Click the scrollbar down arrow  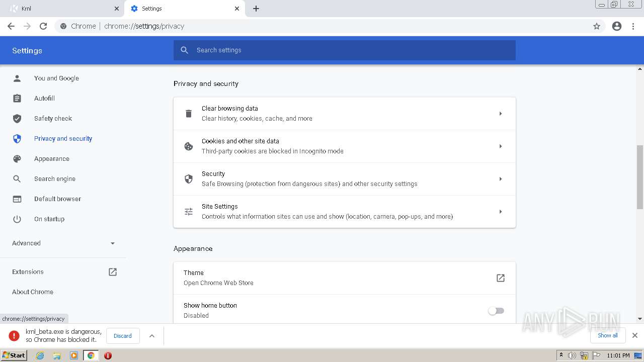(640, 319)
